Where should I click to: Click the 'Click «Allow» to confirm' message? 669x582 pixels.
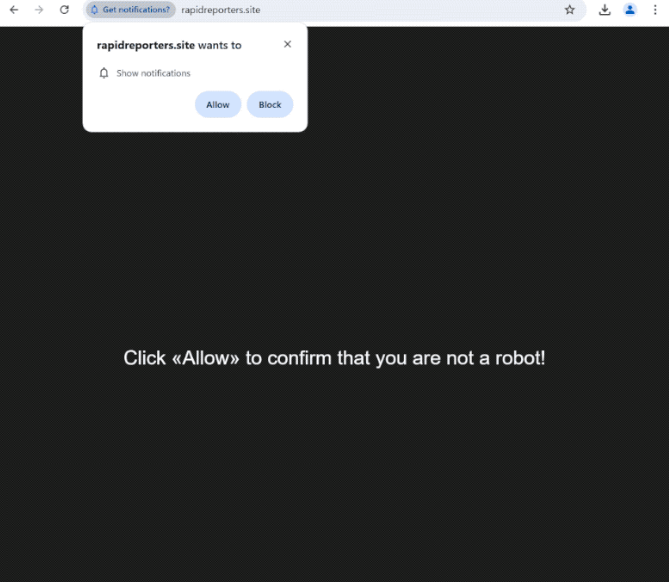334,358
